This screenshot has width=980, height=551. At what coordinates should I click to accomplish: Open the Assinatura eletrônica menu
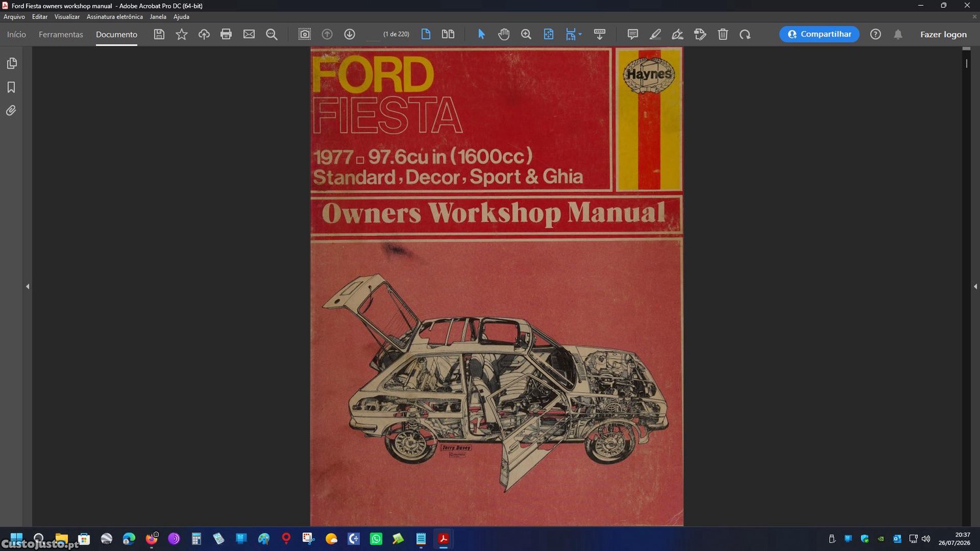pos(114,17)
